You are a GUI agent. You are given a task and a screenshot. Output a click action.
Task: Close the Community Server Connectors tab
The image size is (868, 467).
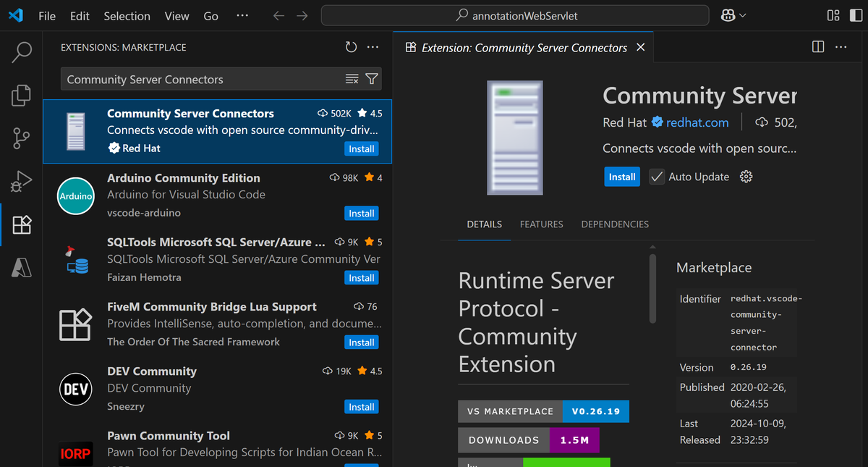point(640,47)
